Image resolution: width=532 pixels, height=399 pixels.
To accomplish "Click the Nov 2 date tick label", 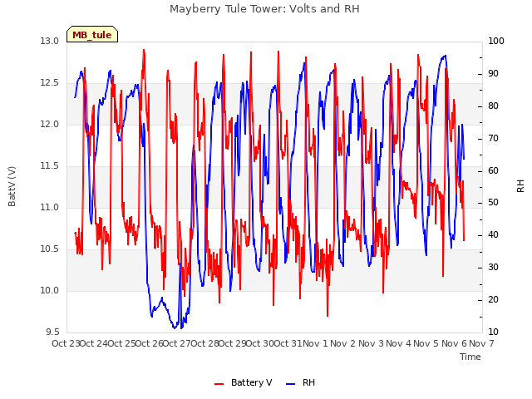I will (343, 343).
